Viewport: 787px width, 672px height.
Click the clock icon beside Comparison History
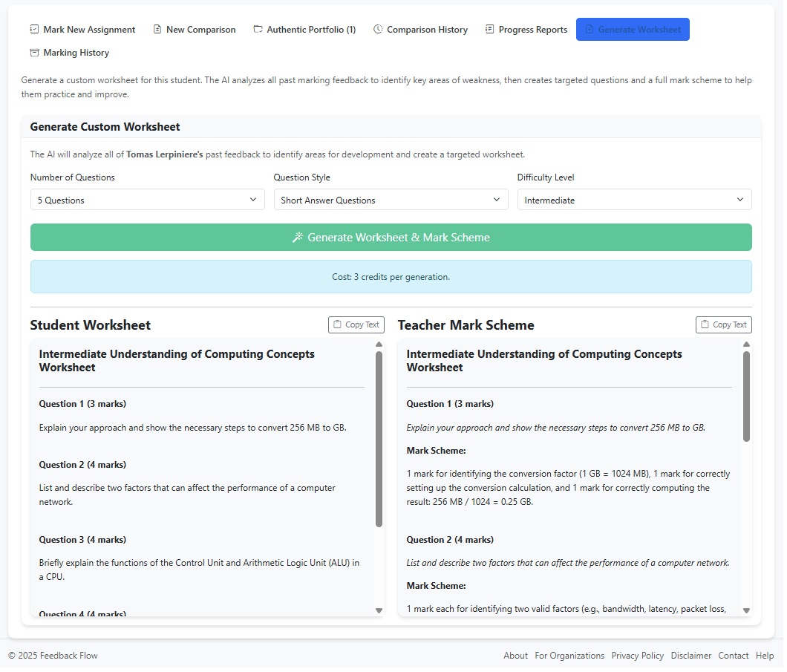pos(379,29)
